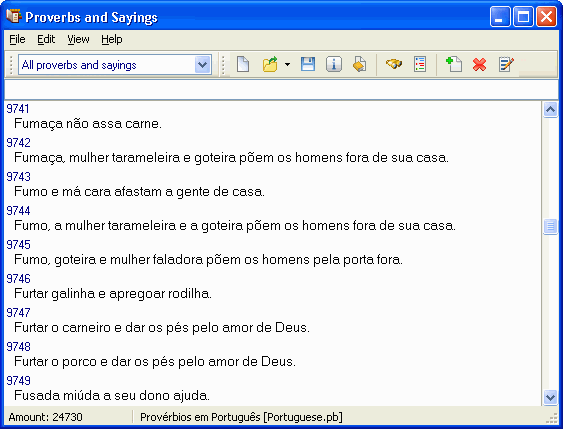The width and height of the screenshot is (563, 429).
Task: Select 'Furtar o carneiro e dar os pés' proverb
Action: click(x=162, y=328)
